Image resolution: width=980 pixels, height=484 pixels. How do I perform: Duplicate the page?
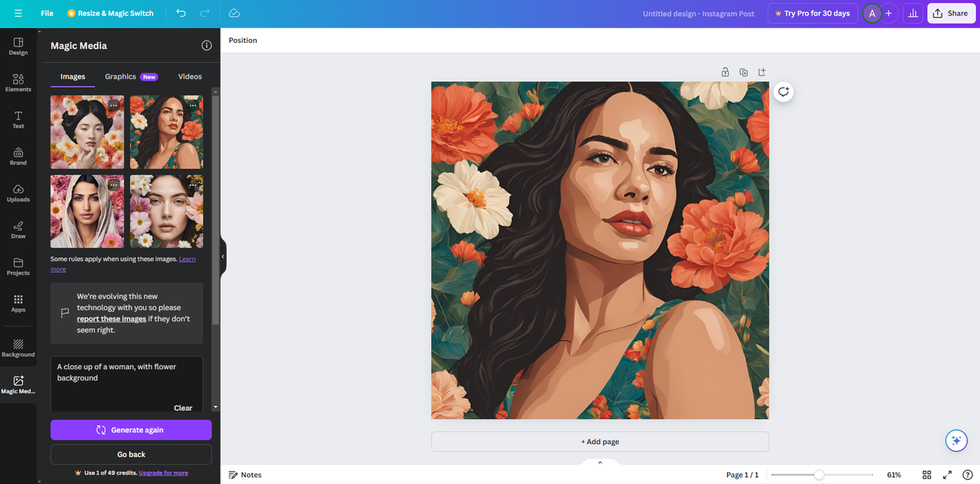tap(743, 72)
